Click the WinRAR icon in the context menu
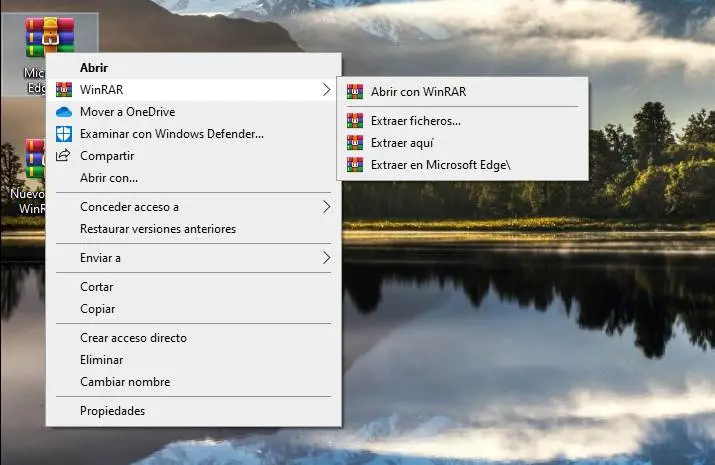Image resolution: width=715 pixels, height=465 pixels. point(64,90)
